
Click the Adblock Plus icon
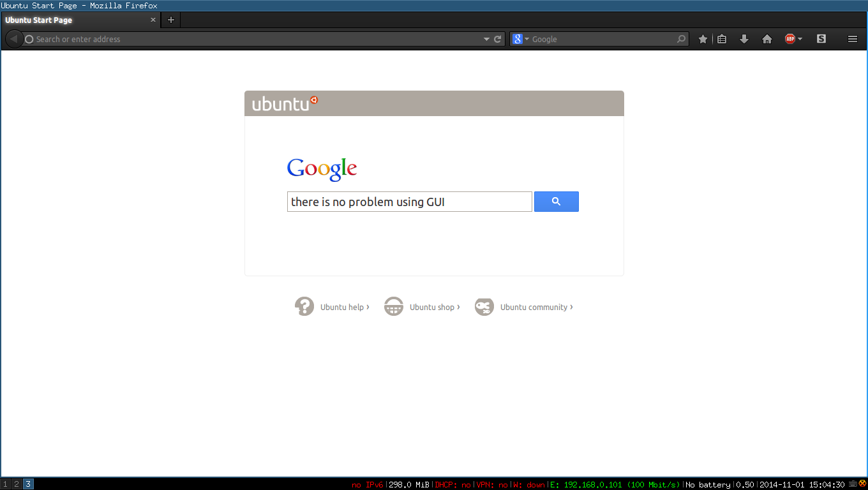[x=790, y=39]
